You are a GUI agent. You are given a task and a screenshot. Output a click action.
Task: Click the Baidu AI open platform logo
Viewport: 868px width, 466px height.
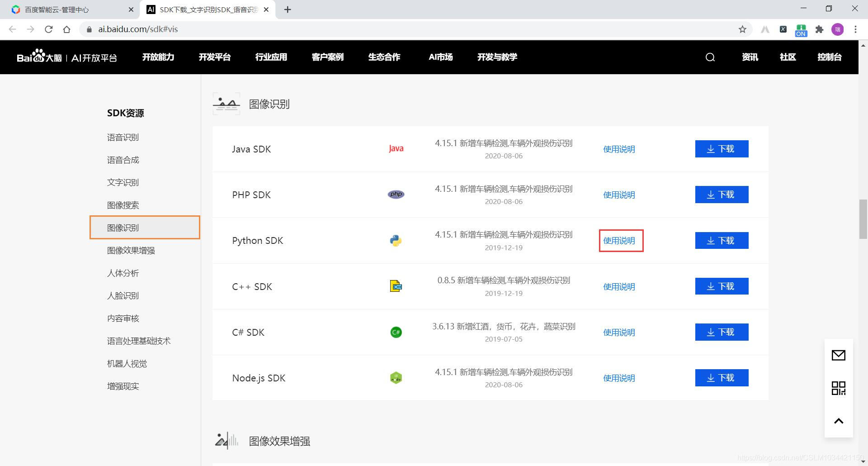click(x=67, y=57)
